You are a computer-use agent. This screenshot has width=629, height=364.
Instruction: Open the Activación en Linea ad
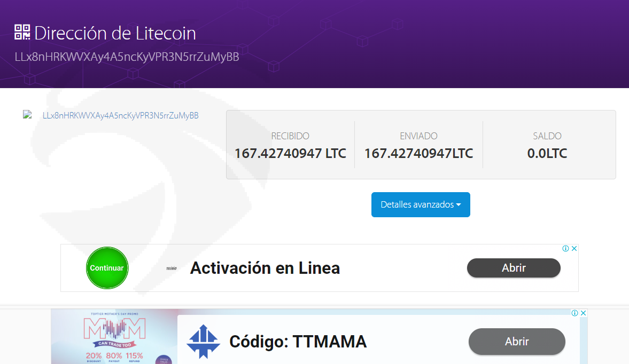click(x=265, y=268)
